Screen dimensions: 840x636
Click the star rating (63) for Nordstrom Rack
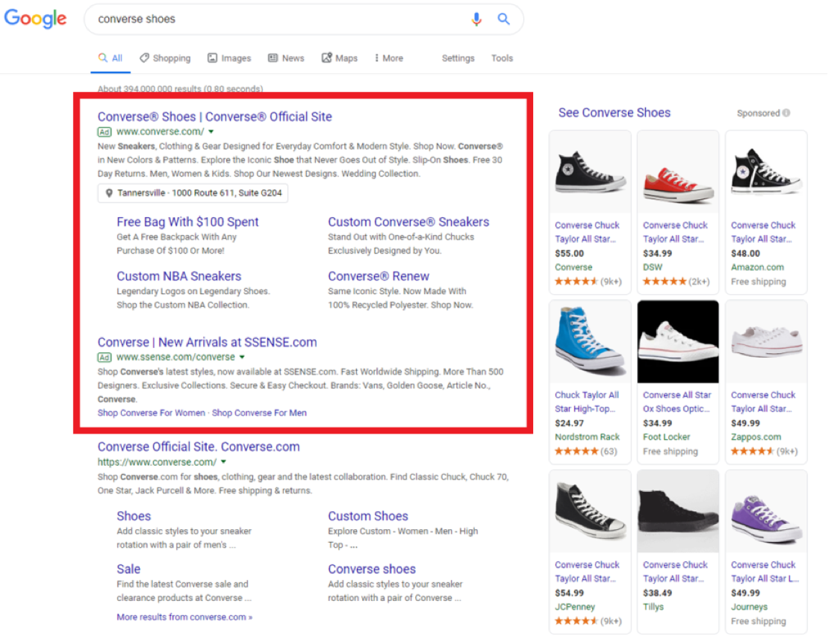pyautogui.click(x=586, y=451)
